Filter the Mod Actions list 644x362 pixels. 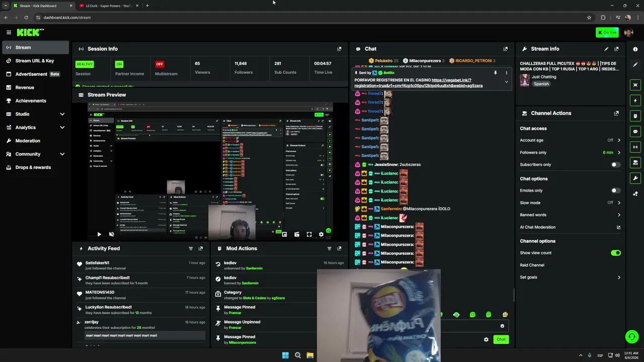tap(330, 248)
